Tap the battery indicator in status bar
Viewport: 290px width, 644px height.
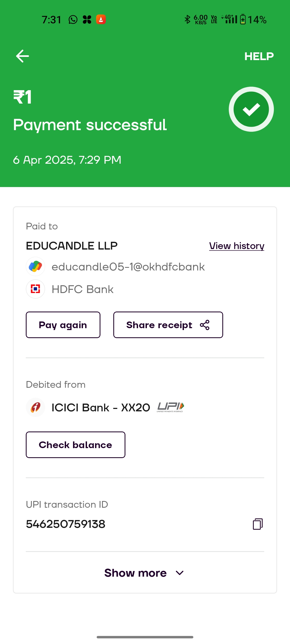(x=243, y=20)
